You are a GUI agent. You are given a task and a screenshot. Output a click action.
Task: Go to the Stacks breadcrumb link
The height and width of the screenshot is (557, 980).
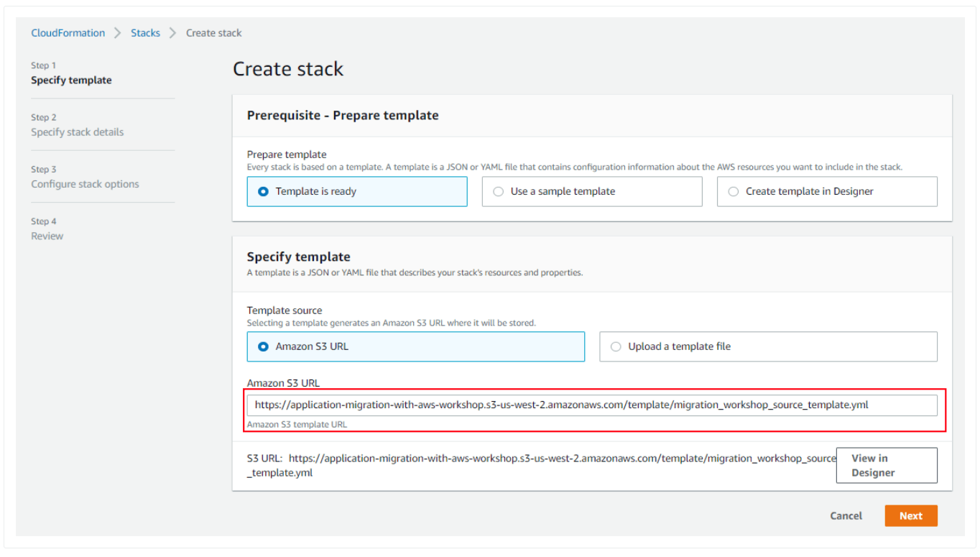point(145,33)
